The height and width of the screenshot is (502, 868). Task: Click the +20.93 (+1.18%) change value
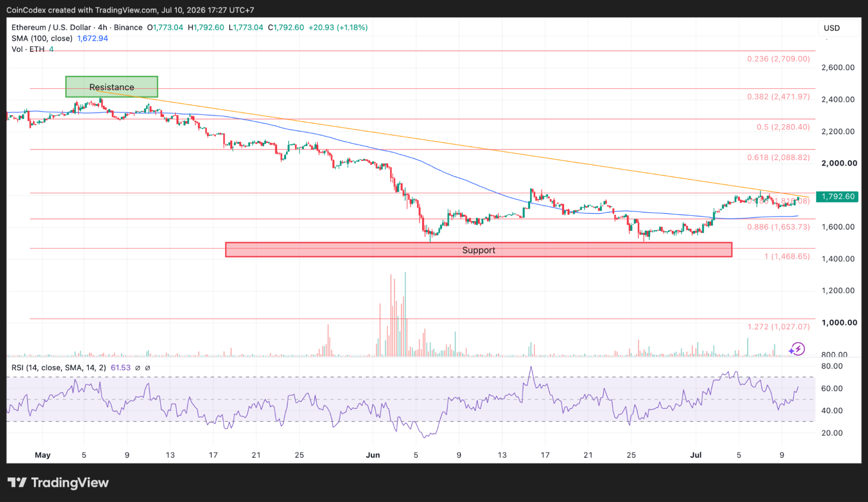pyautogui.click(x=338, y=27)
